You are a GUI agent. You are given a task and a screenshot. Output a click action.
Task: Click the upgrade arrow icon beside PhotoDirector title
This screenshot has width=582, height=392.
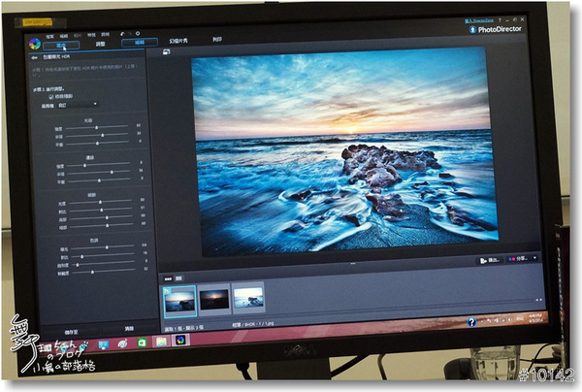(473, 29)
